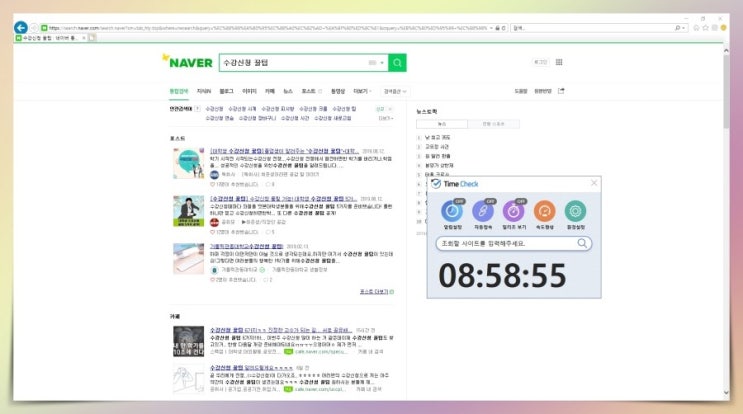Image resolution: width=743 pixels, height=414 pixels.
Task: Switch to second tab in 뉴스토픽 panel
Action: (x=493, y=124)
